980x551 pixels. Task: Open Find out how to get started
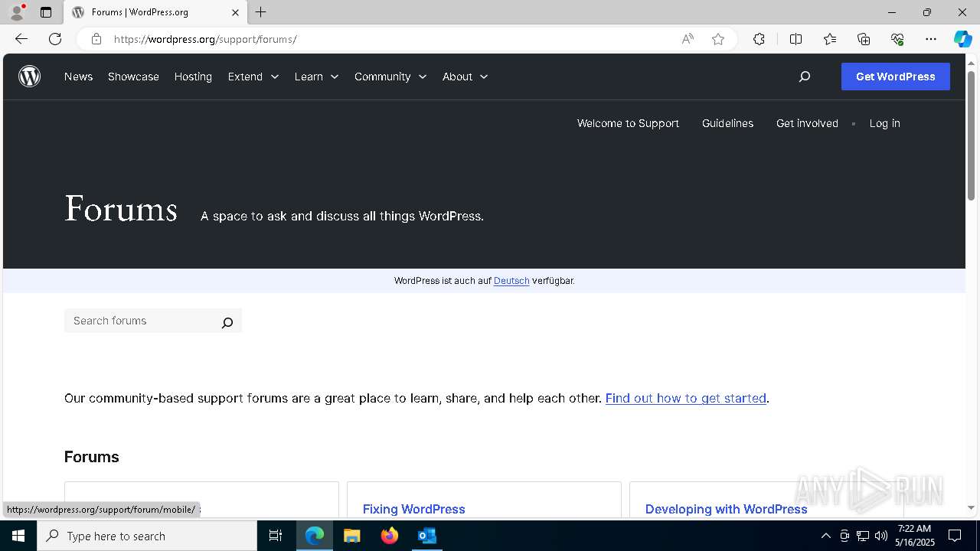(x=686, y=398)
